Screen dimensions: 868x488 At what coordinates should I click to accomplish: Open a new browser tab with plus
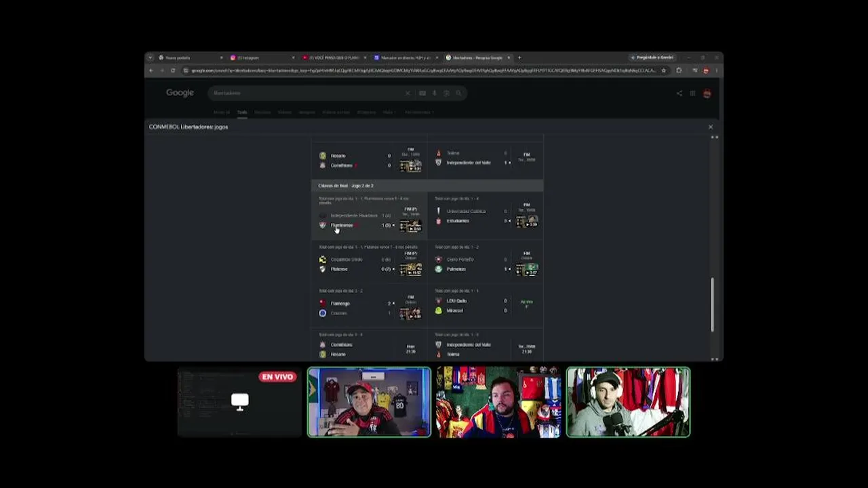point(520,58)
